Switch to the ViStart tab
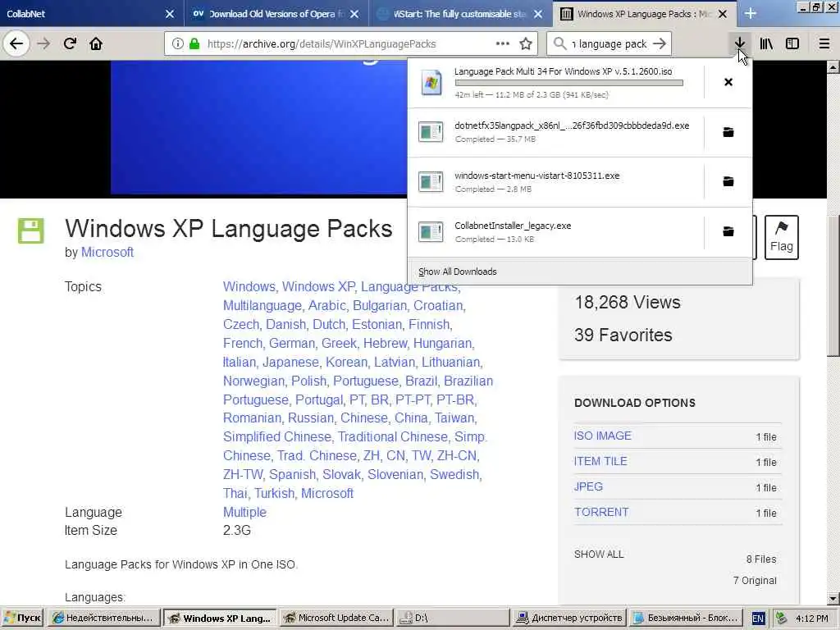The image size is (840, 630). (x=461, y=14)
